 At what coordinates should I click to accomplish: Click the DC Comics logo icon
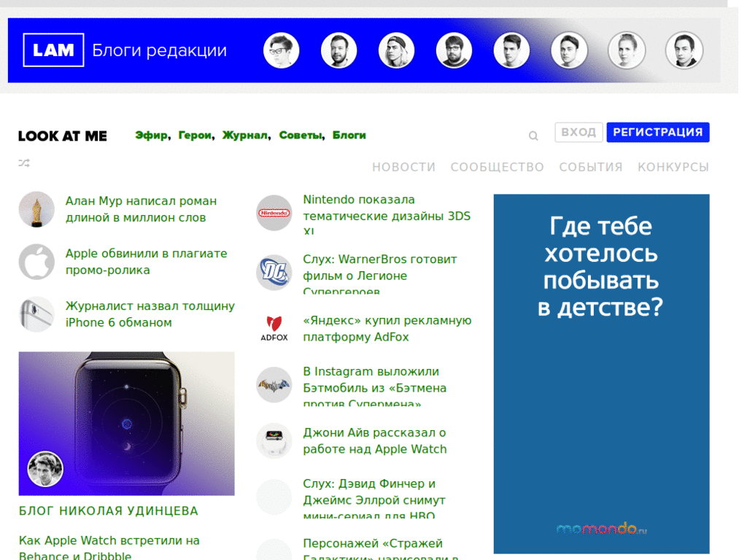pos(274,273)
